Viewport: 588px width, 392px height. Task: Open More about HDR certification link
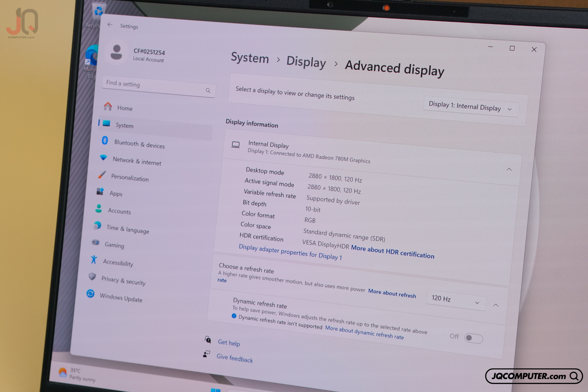point(393,252)
